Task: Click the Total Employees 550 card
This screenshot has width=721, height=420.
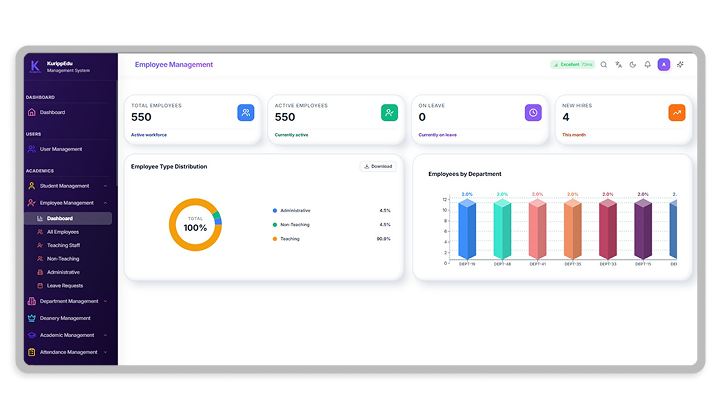Action: point(193,120)
